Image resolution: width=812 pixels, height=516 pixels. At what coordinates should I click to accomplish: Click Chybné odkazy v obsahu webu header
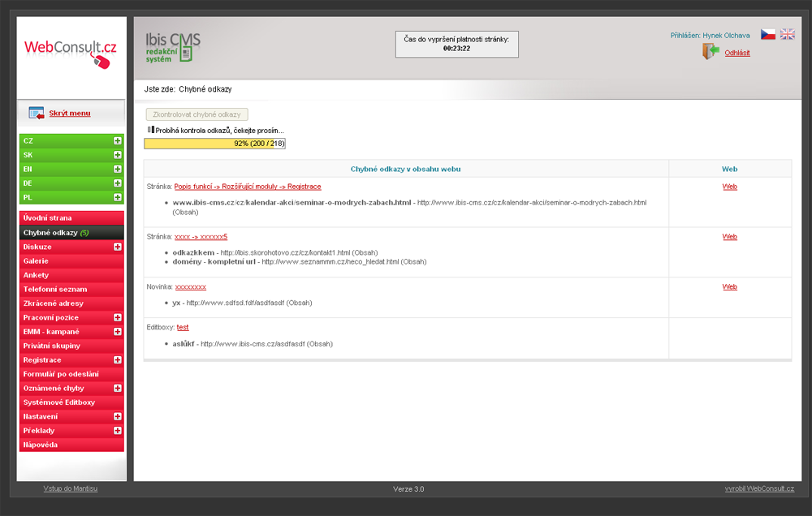pos(405,170)
